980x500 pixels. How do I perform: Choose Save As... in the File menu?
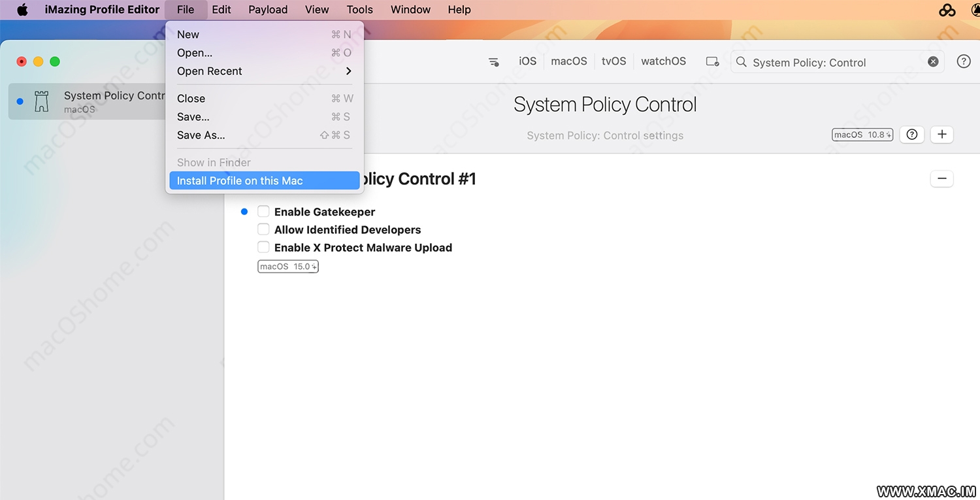pyautogui.click(x=264, y=135)
